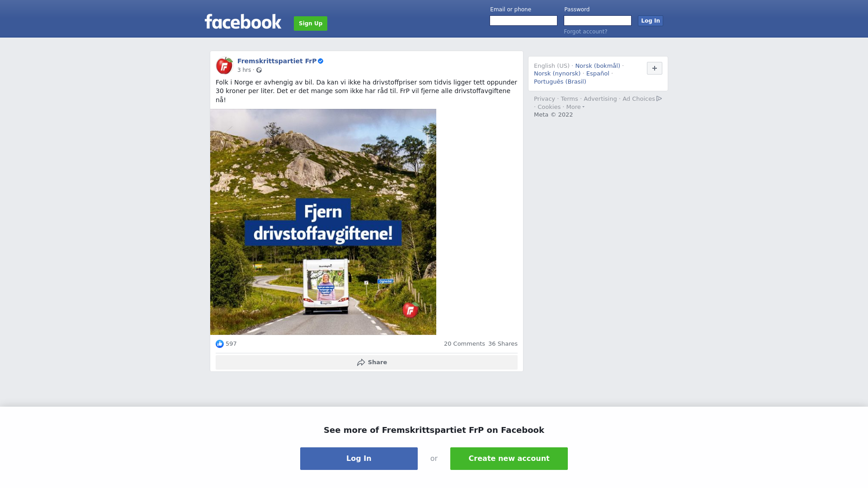
Task: Focus the Password input field
Action: [x=598, y=21]
